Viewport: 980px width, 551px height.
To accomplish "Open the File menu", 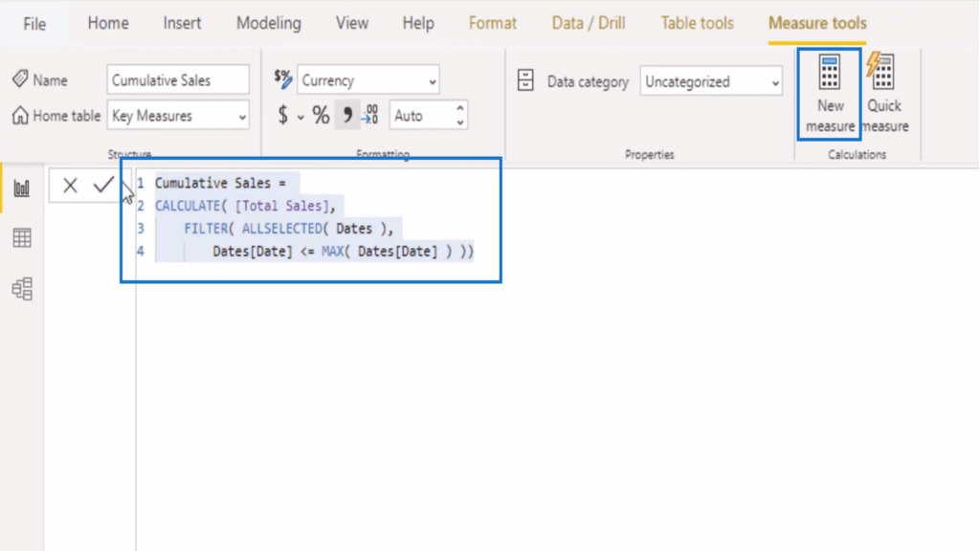I will point(34,24).
